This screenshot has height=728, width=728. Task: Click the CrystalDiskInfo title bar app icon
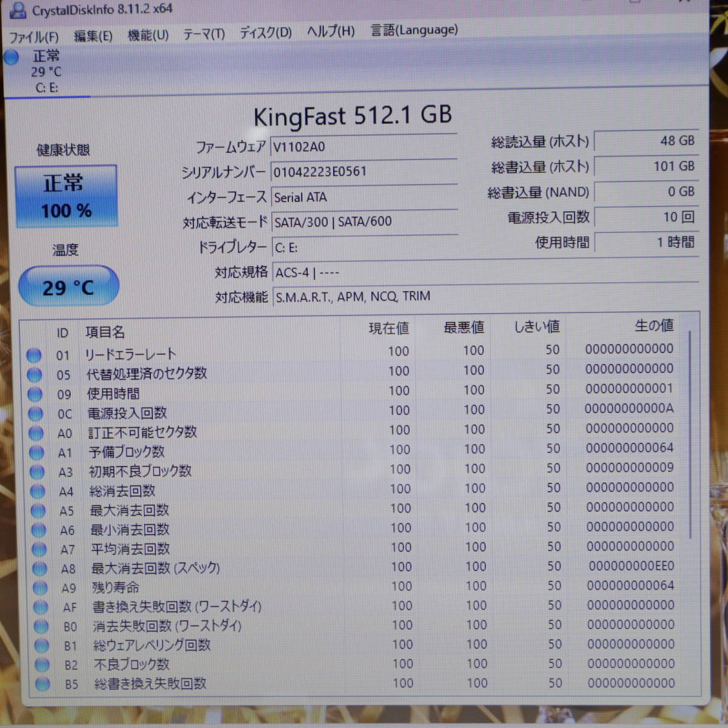[x=18, y=10]
